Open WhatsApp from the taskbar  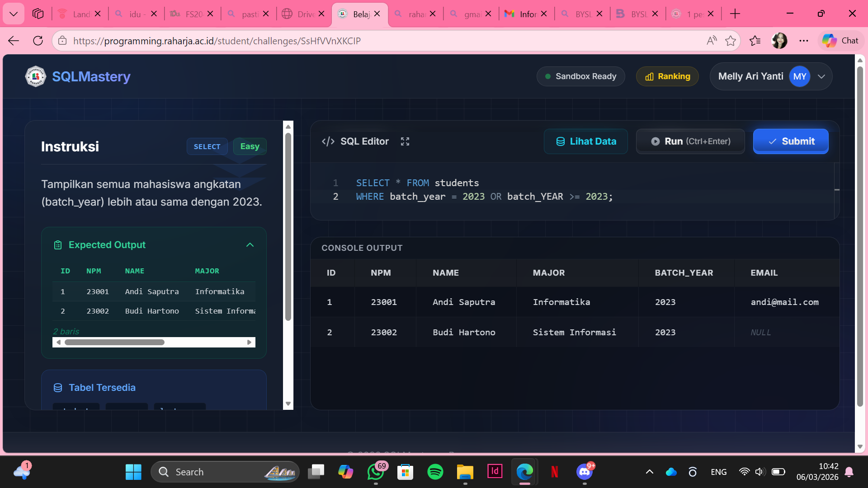click(x=375, y=472)
